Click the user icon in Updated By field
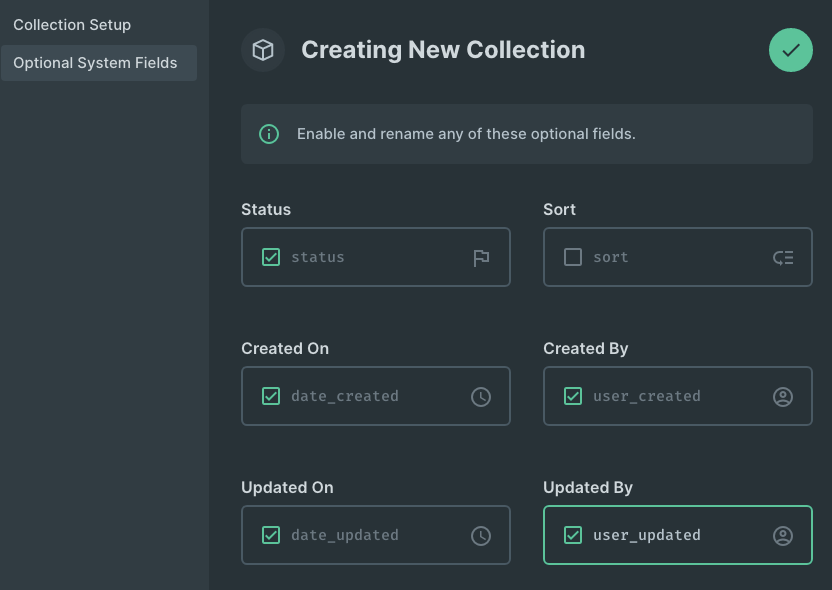The height and width of the screenshot is (590, 832). (783, 536)
